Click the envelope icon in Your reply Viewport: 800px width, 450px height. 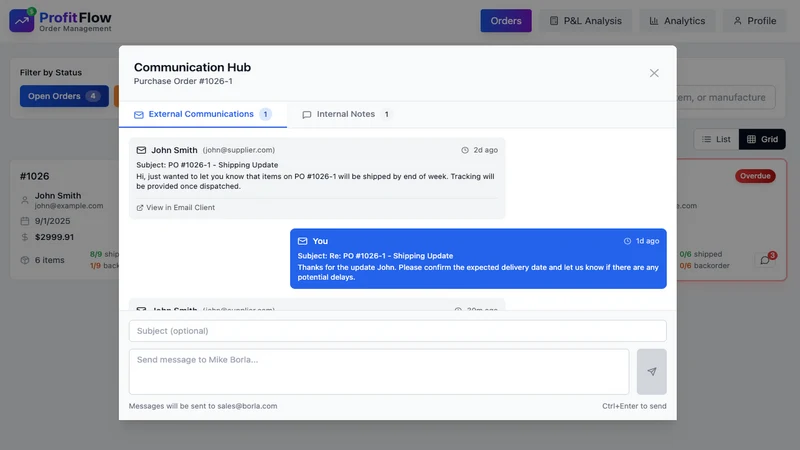303,241
